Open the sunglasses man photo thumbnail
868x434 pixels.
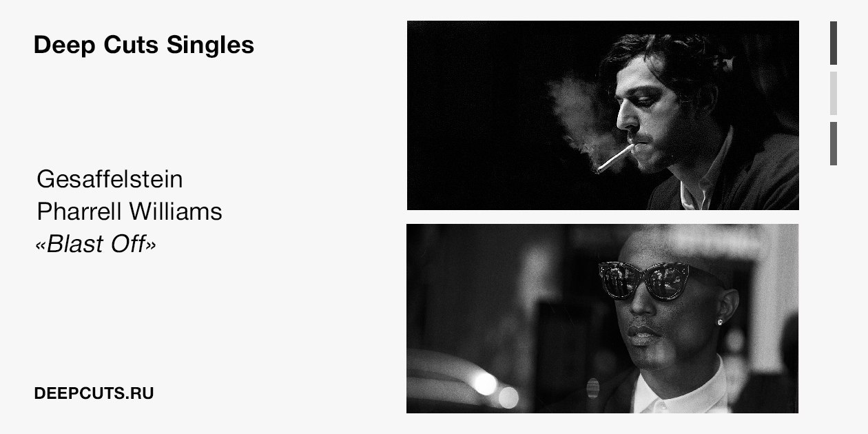click(603, 318)
